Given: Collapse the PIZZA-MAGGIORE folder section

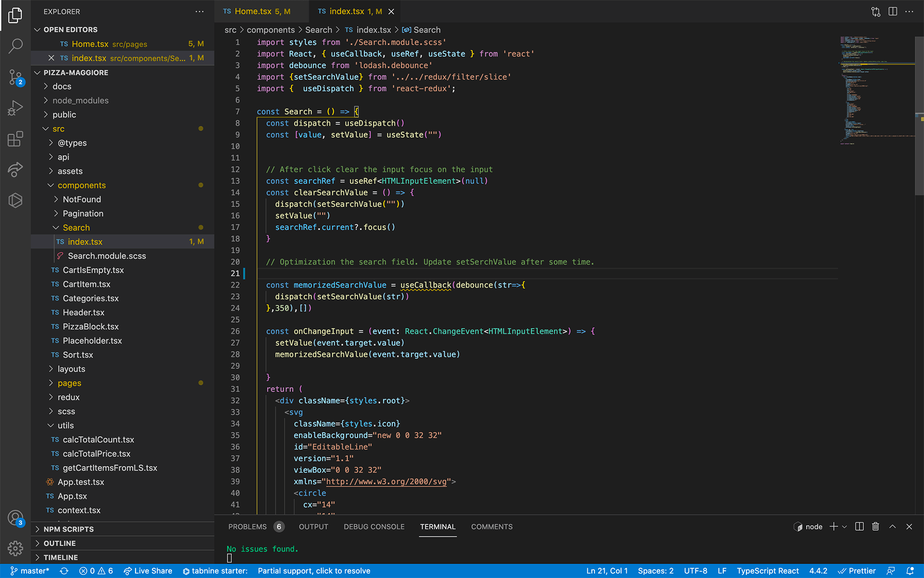Looking at the screenshot, I should coord(123,72).
